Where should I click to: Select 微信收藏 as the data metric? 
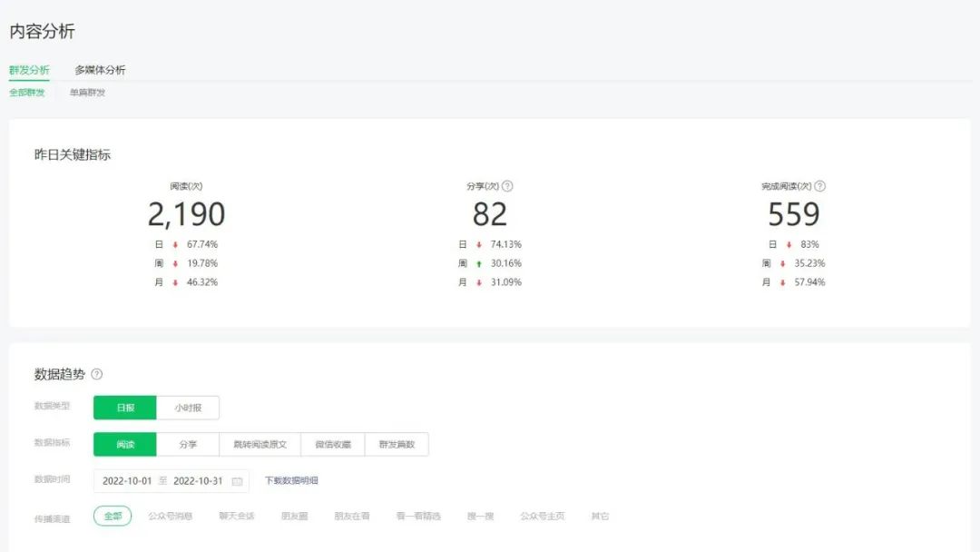coord(332,444)
